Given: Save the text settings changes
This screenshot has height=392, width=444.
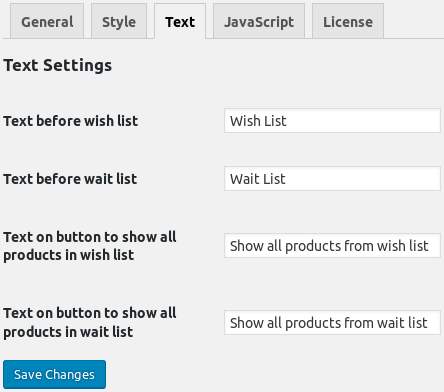Looking at the screenshot, I should [55, 374].
